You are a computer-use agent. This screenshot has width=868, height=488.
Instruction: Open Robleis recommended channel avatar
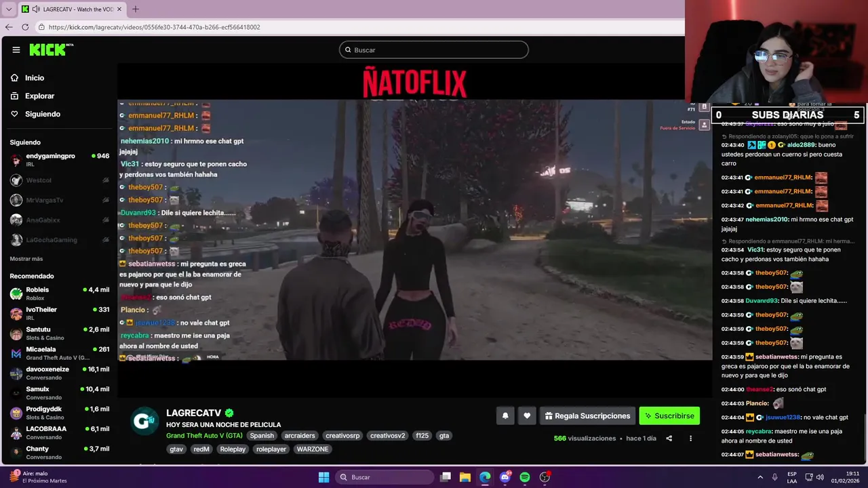coord(16,293)
